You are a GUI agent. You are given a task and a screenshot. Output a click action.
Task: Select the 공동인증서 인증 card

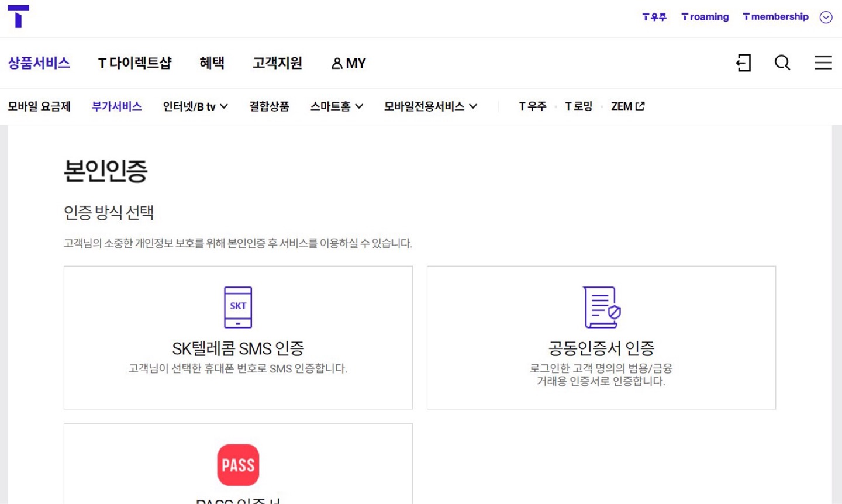[601, 337]
